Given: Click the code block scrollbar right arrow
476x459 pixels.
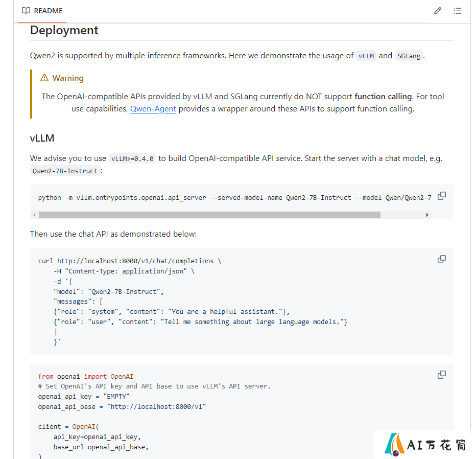Looking at the screenshot, I should point(427,215).
